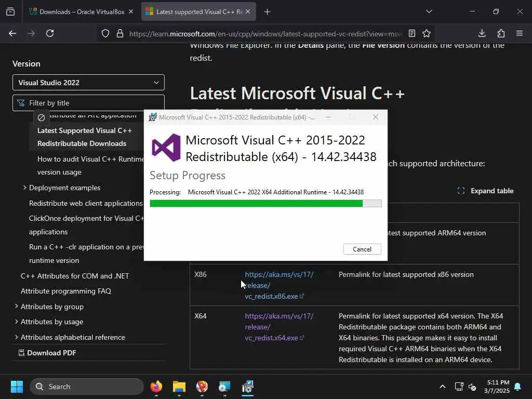Expand the Deployment examples section
The height and width of the screenshot is (399, 532).
64,188
